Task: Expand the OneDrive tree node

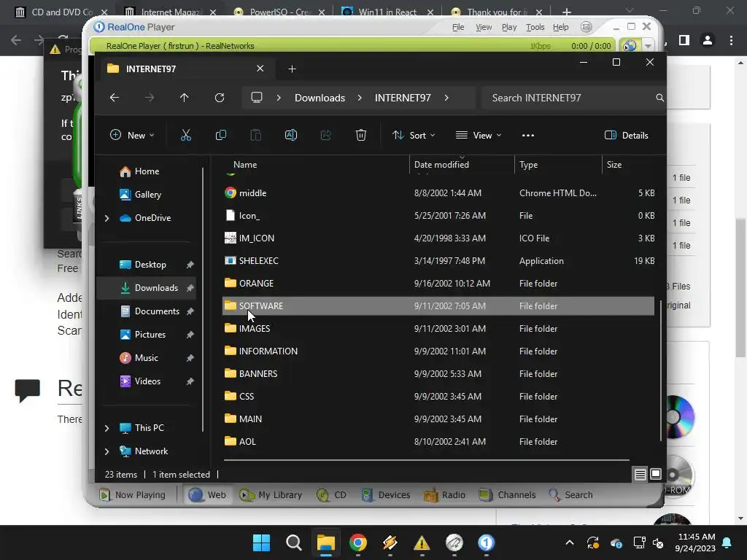Action: 107,218
